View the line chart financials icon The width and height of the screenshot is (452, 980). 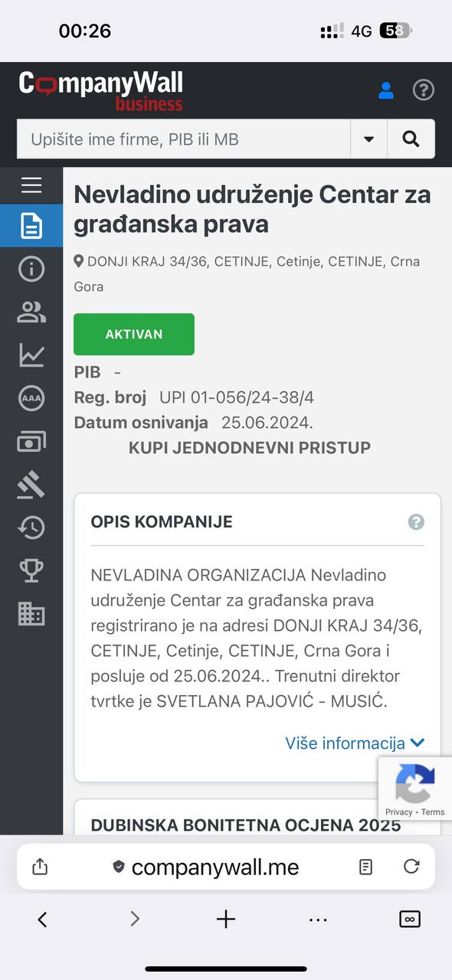pyautogui.click(x=31, y=354)
